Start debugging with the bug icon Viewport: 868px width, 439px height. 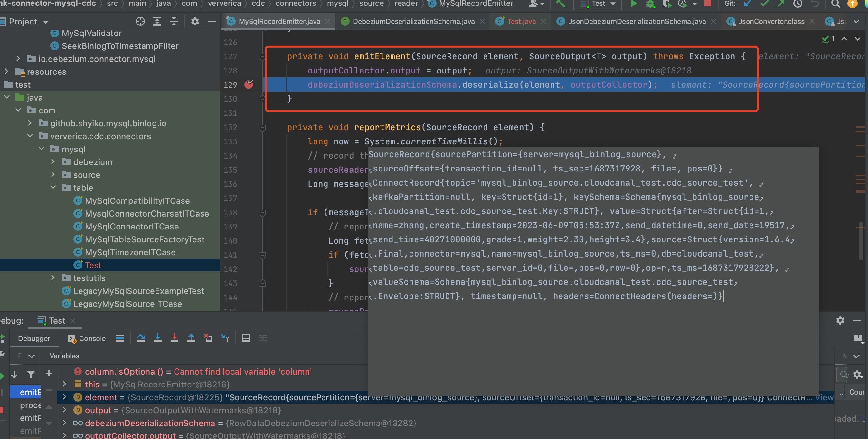click(x=650, y=4)
